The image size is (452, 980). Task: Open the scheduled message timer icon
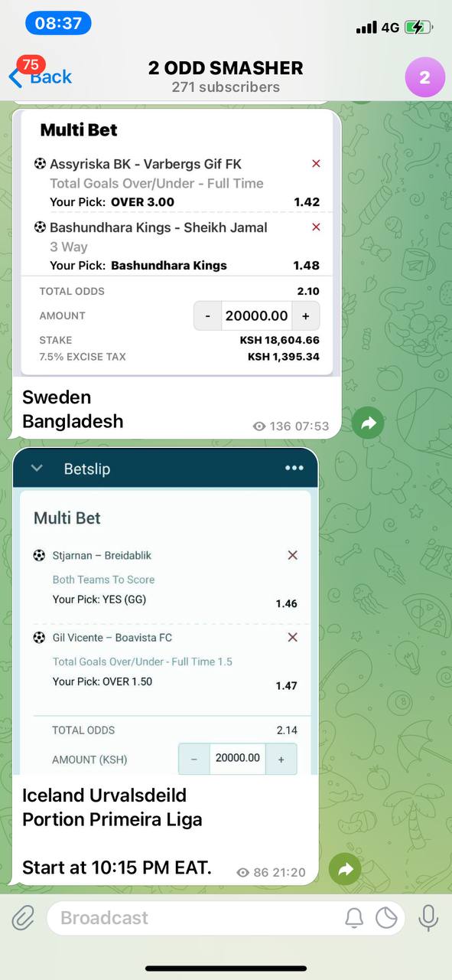tap(386, 917)
